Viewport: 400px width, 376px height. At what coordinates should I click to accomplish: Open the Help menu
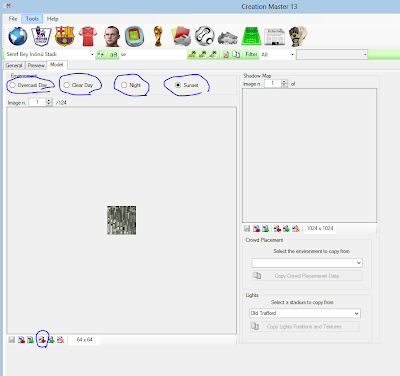(x=52, y=19)
